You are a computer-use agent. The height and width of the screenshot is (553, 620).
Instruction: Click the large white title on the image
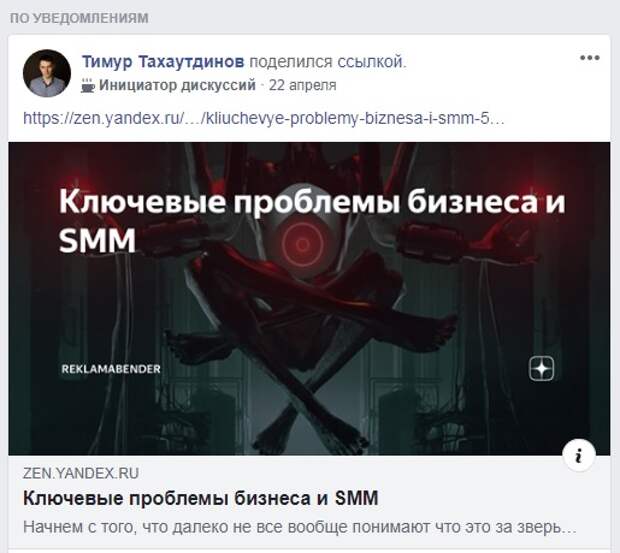point(312,221)
